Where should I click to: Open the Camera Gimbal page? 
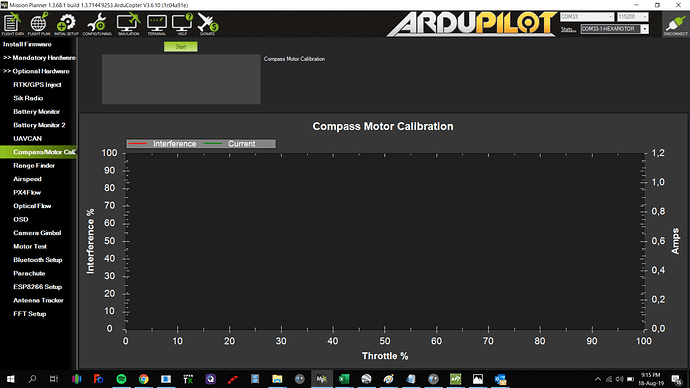point(37,233)
